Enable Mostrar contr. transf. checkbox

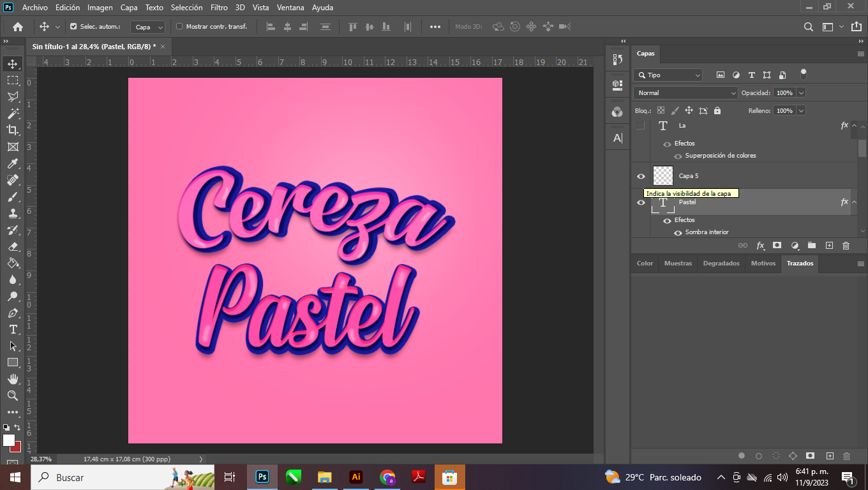click(x=179, y=27)
